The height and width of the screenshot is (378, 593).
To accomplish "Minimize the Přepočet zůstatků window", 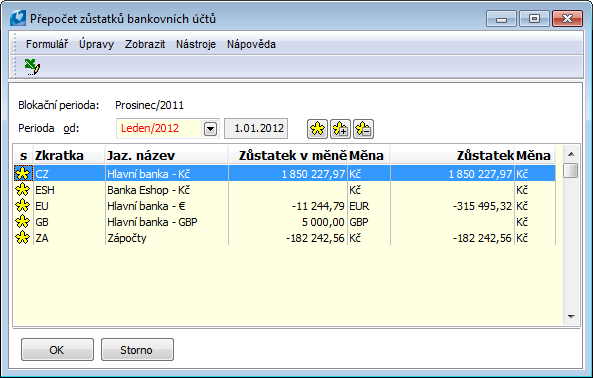I will [501, 19].
